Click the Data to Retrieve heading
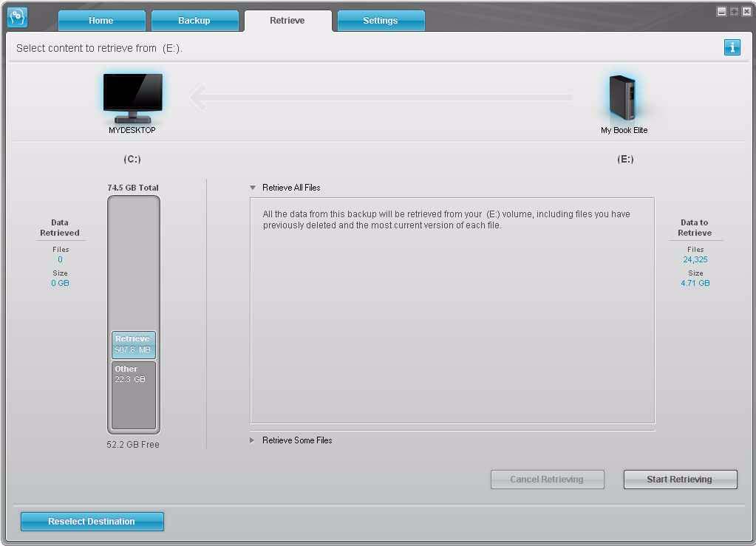This screenshot has height=546, width=756. [695, 228]
